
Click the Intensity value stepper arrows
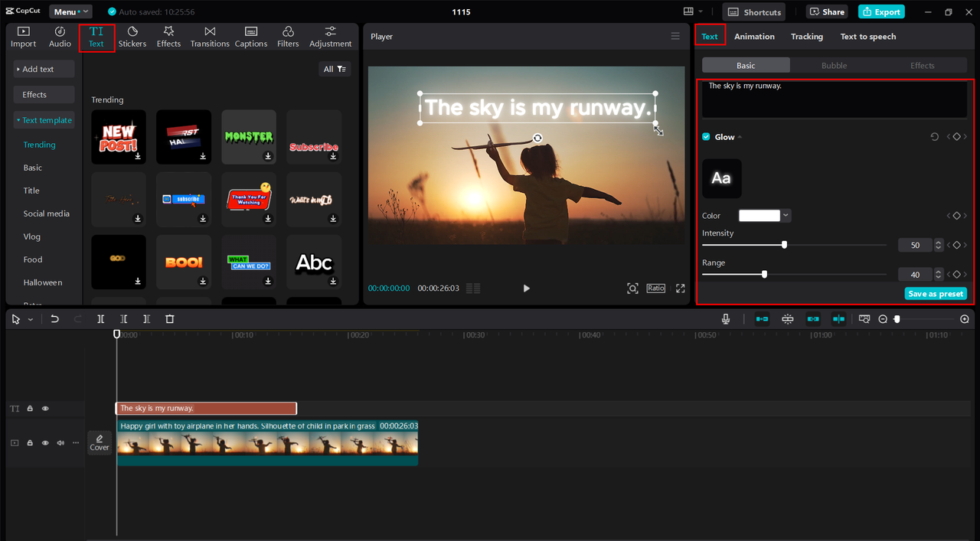[939, 246]
